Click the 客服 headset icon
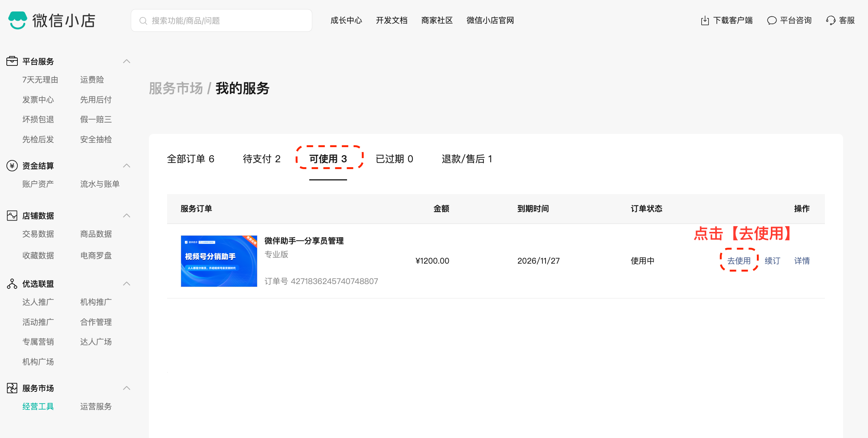 click(x=831, y=20)
